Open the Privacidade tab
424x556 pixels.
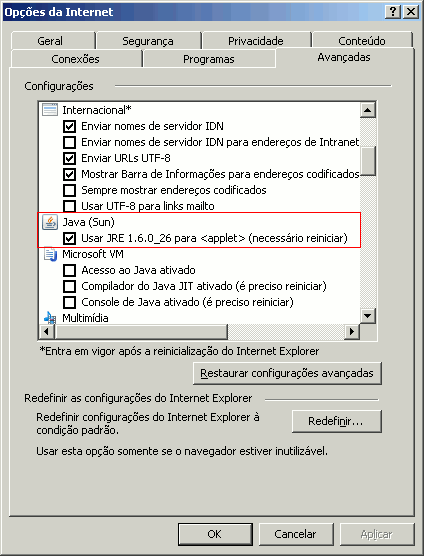(x=256, y=41)
